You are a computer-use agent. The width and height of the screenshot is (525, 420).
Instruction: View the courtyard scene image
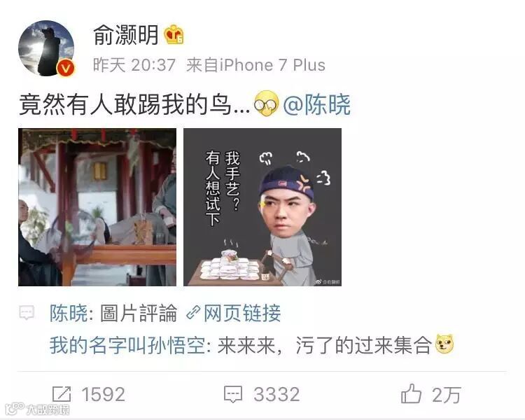coord(97,207)
